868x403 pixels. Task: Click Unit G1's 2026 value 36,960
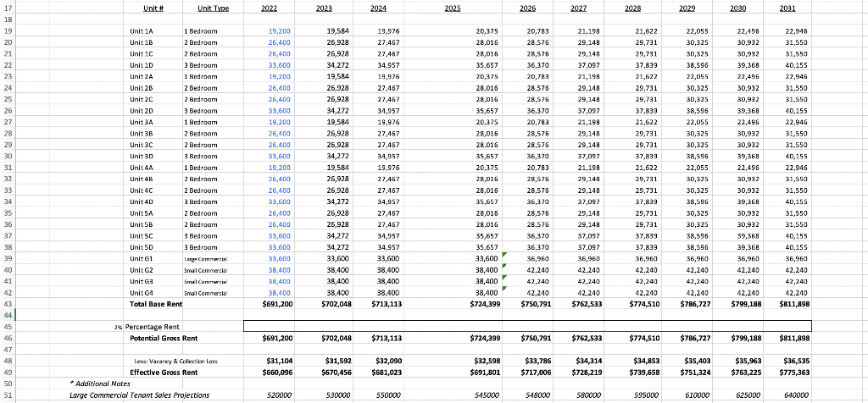pyautogui.click(x=540, y=258)
